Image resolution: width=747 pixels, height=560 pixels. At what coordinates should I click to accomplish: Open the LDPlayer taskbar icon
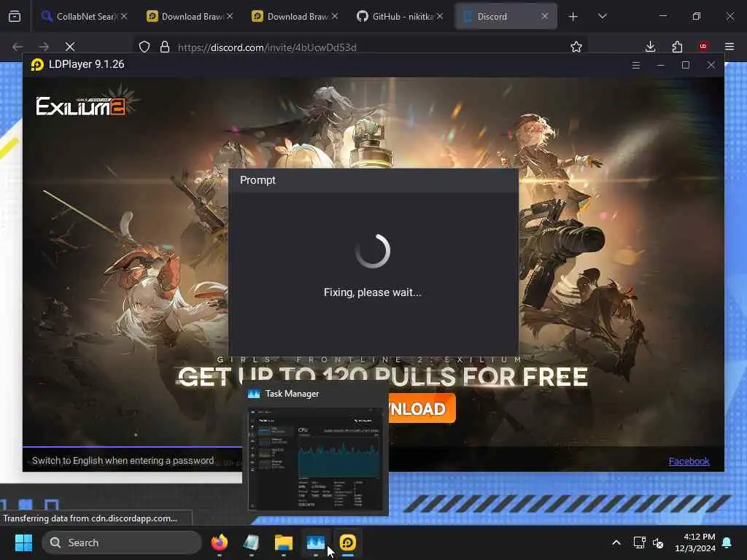tap(348, 542)
